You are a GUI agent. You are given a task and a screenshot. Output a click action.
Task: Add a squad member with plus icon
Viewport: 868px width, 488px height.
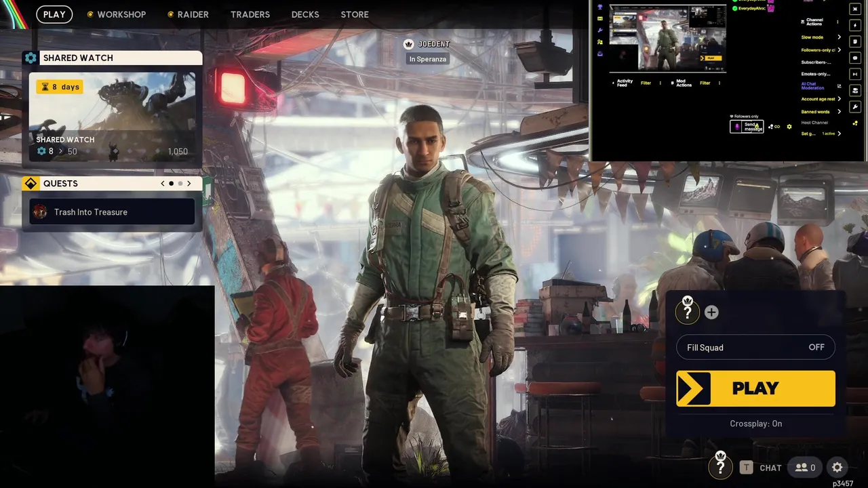[x=711, y=312]
